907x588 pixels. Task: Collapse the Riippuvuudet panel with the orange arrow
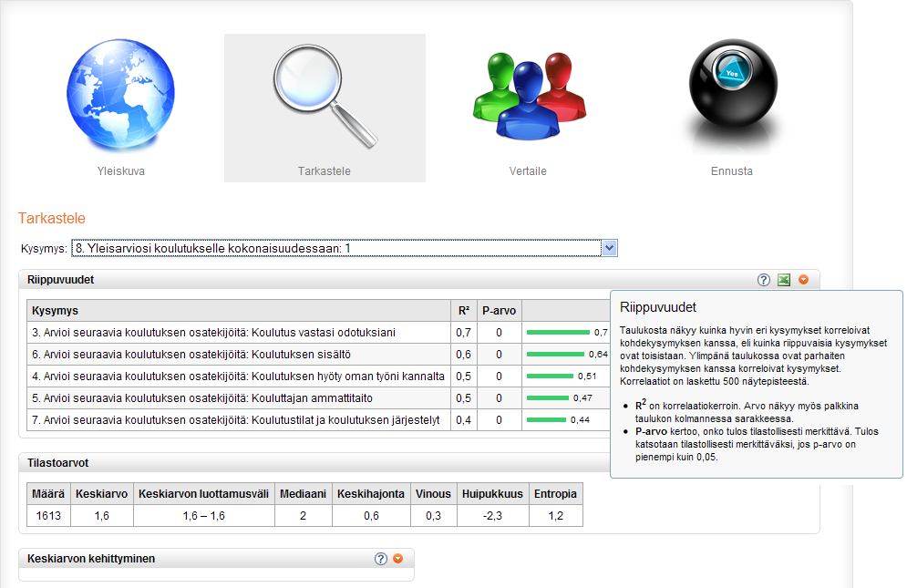click(x=803, y=280)
